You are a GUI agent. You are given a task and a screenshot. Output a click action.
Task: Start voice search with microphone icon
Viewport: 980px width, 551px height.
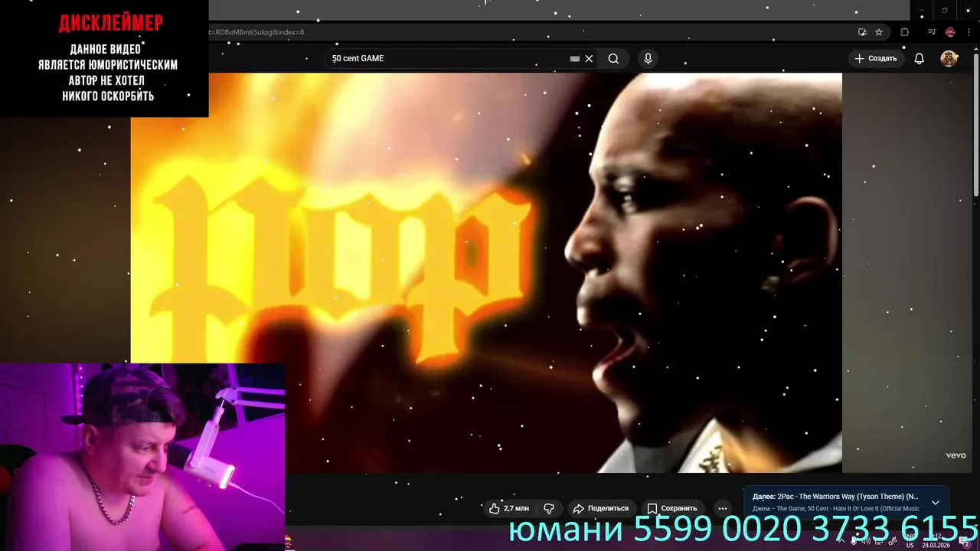[648, 59]
